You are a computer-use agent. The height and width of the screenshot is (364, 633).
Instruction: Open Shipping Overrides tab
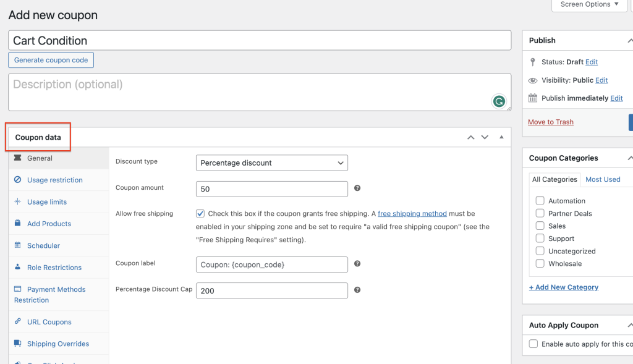coord(59,344)
